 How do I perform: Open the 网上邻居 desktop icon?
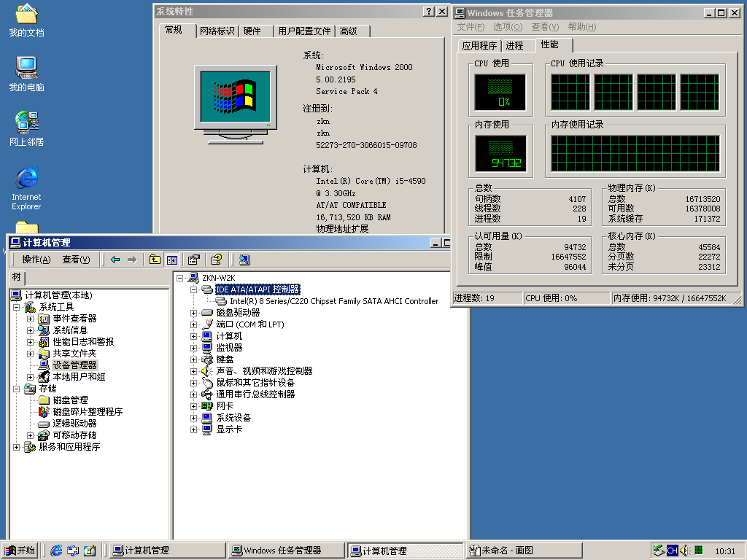click(26, 129)
